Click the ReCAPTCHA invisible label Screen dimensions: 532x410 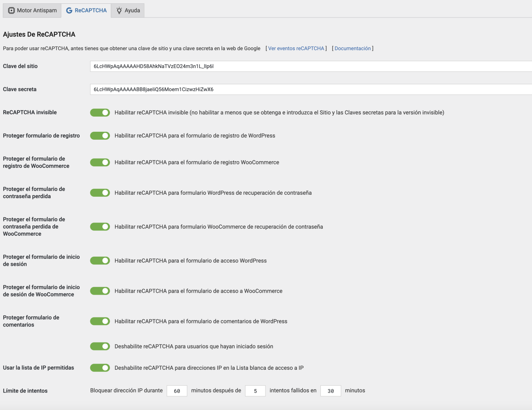30,113
